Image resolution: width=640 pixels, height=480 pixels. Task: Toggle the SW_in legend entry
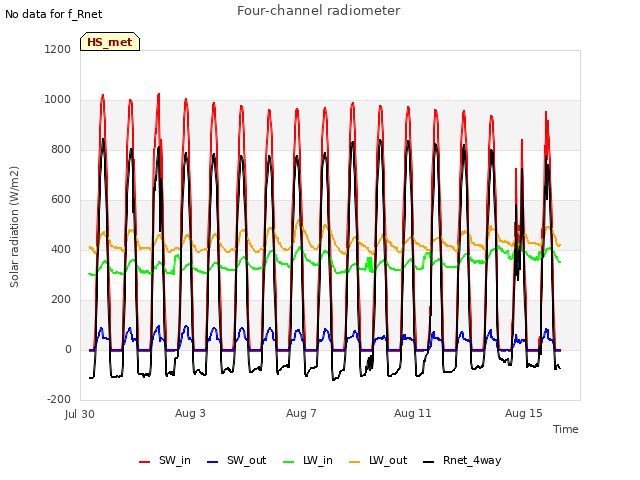tap(164, 461)
